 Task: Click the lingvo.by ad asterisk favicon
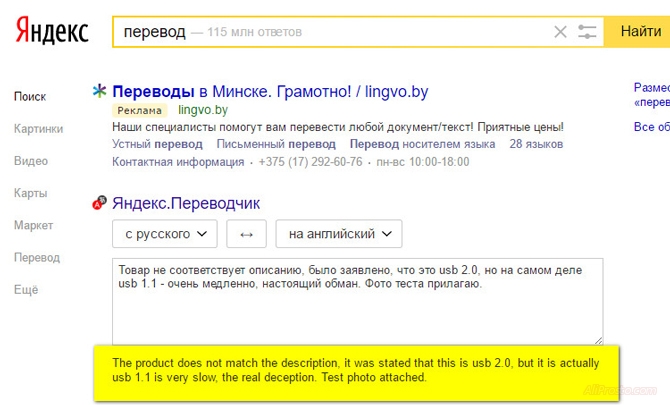click(x=99, y=91)
